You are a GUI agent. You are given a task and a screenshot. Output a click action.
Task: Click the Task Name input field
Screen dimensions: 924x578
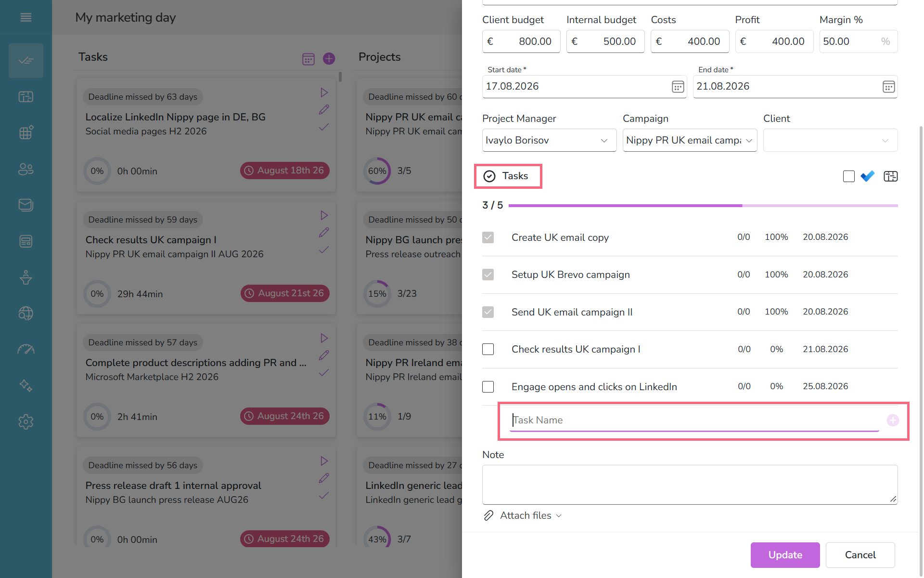694,420
